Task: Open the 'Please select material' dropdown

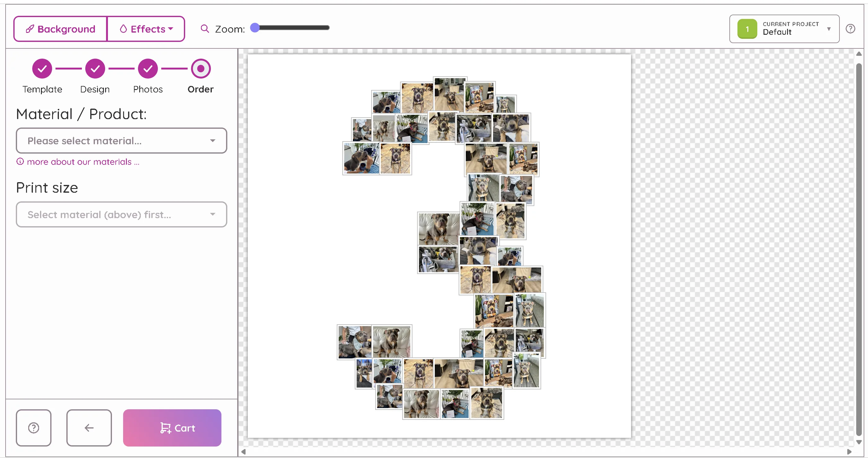Action: click(x=121, y=141)
